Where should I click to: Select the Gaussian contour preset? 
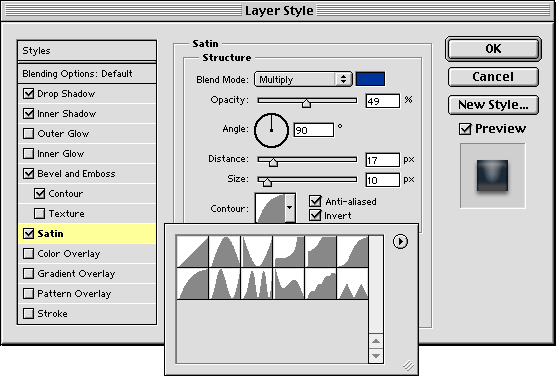pyautogui.click(x=352, y=251)
